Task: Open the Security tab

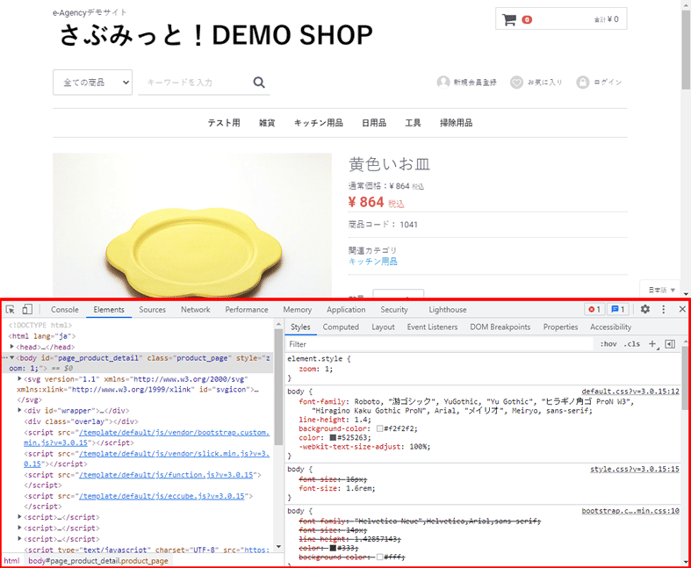Action: coord(394,310)
